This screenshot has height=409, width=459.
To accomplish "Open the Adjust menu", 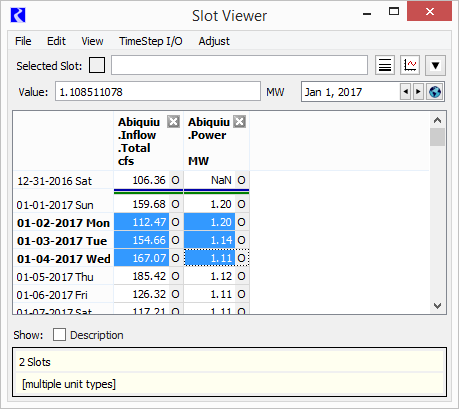I will tap(214, 41).
